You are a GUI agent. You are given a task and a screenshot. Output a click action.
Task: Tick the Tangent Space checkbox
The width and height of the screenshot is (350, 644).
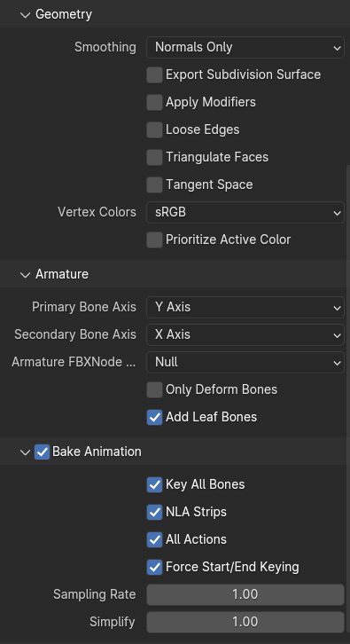tap(155, 185)
